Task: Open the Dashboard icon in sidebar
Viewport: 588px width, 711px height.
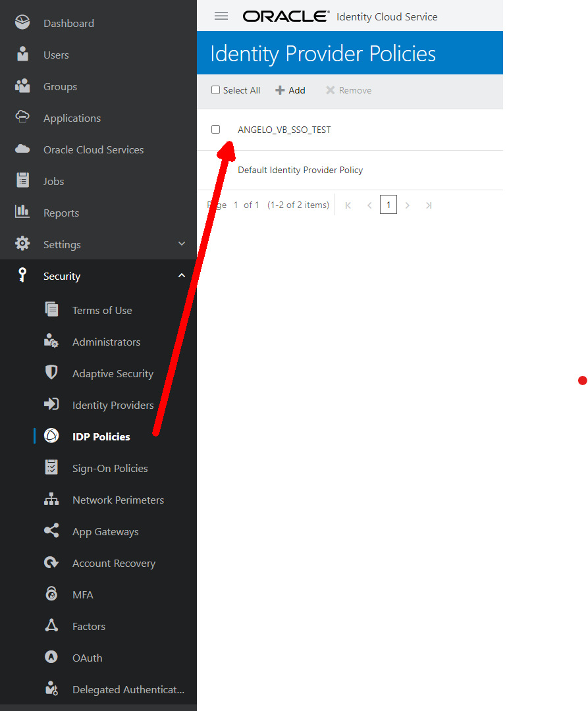Action: [22, 23]
